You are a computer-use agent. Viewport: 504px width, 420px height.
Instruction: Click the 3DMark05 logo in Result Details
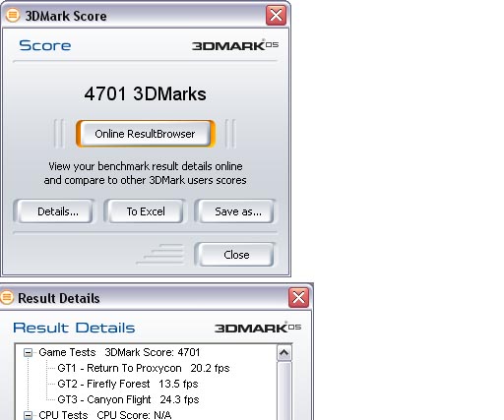pos(258,328)
